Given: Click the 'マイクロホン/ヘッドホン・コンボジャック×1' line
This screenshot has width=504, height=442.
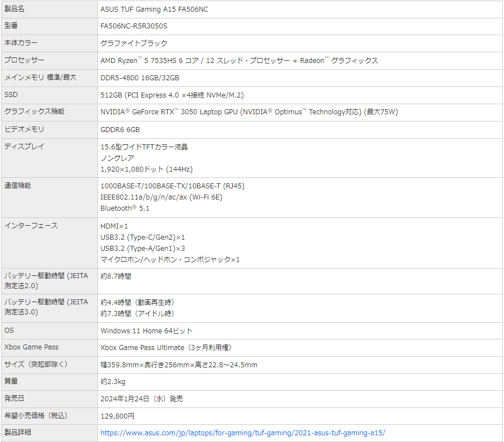Looking at the screenshot, I should (x=170, y=260).
